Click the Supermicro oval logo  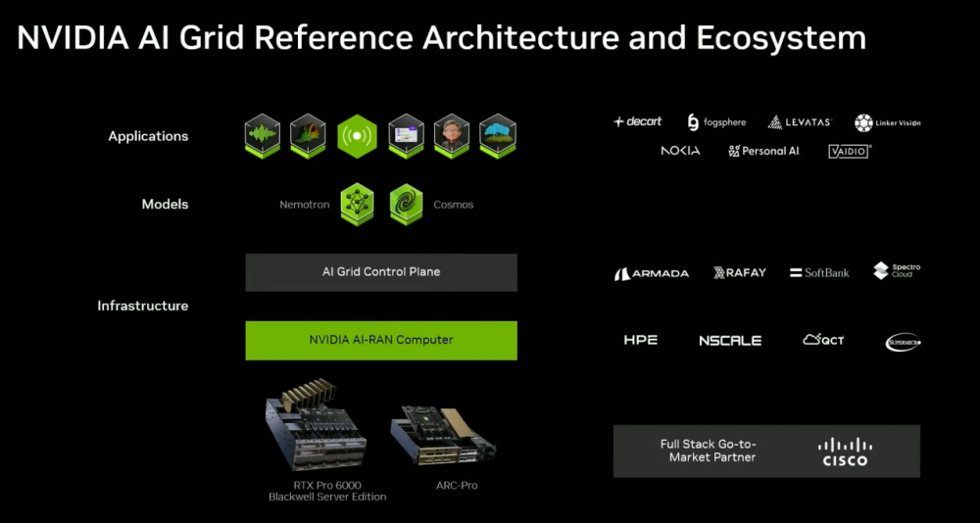[902, 342]
